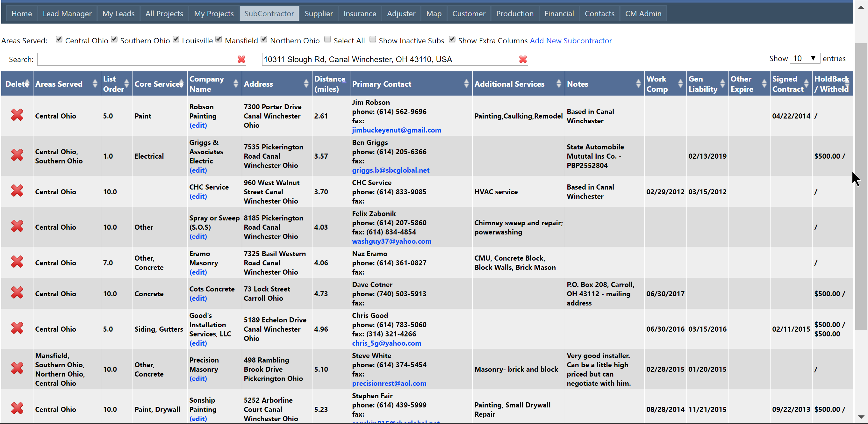Delete the Robson Painting row
Viewport: 868px width, 424px height.
tap(17, 115)
